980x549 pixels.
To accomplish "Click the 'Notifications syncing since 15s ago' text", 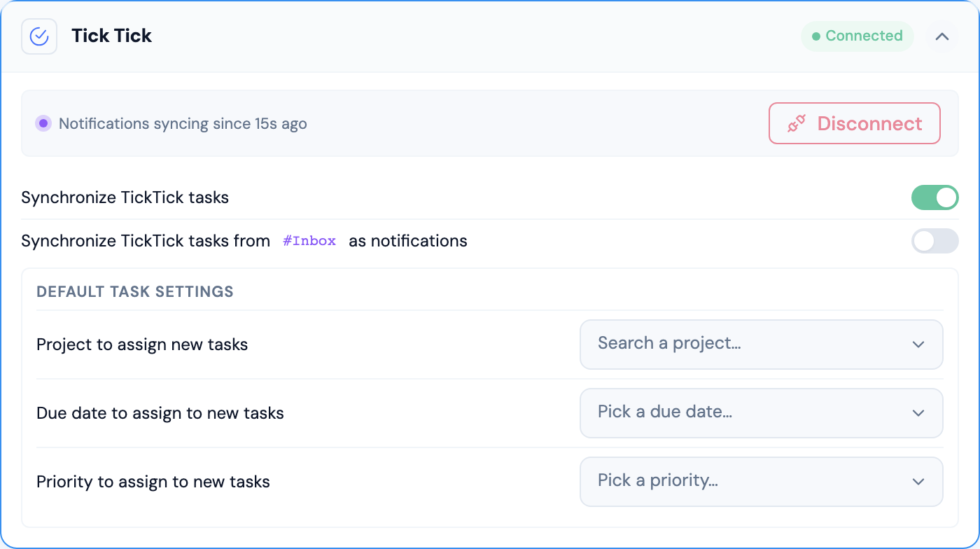I will click(183, 124).
